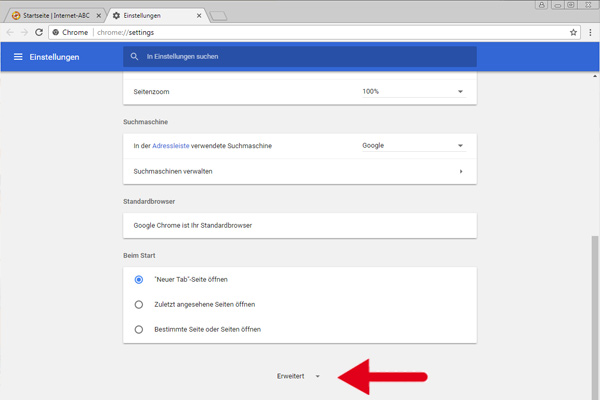Close the Startseite Internet-ABC tab
600x400 pixels.
click(99, 16)
